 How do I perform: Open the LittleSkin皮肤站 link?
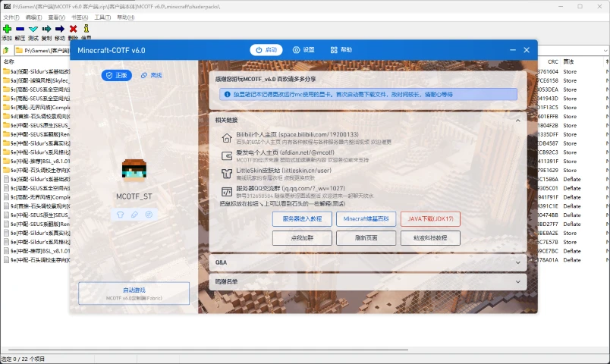(x=284, y=171)
